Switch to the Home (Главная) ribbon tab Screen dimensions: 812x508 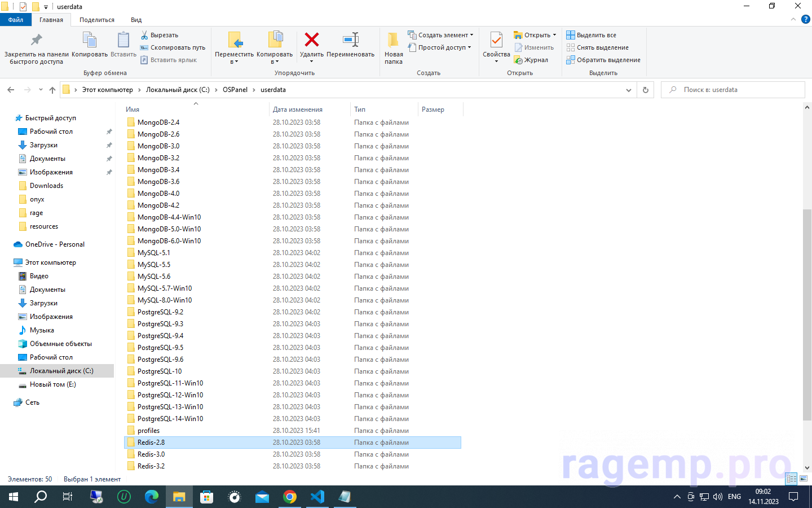[x=51, y=20]
